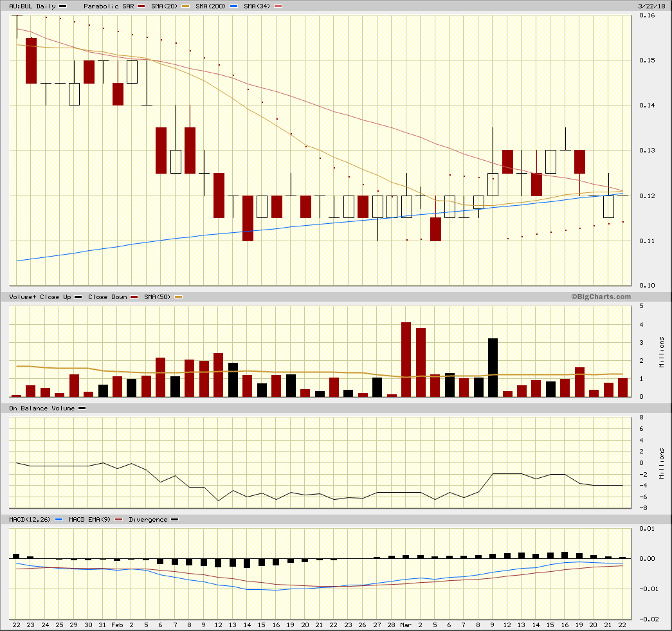Click the ©BigCharts.com credit text
Viewport: 672px width, 631px height.
[601, 297]
